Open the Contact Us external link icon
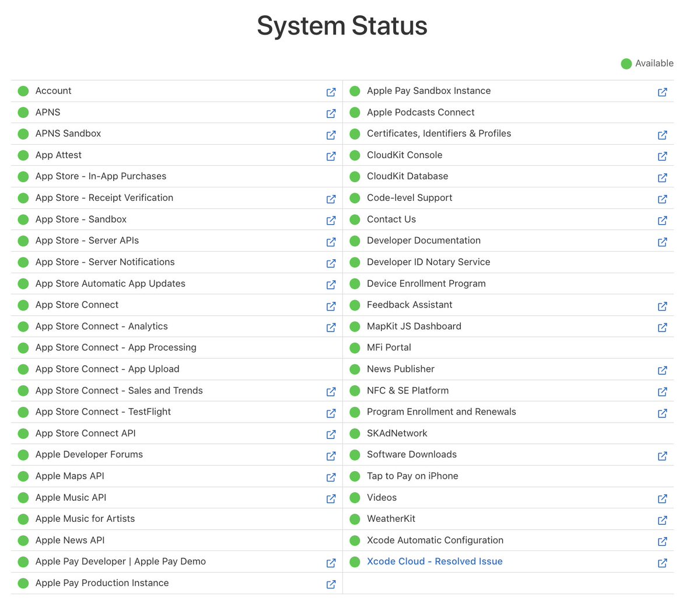 click(x=662, y=220)
